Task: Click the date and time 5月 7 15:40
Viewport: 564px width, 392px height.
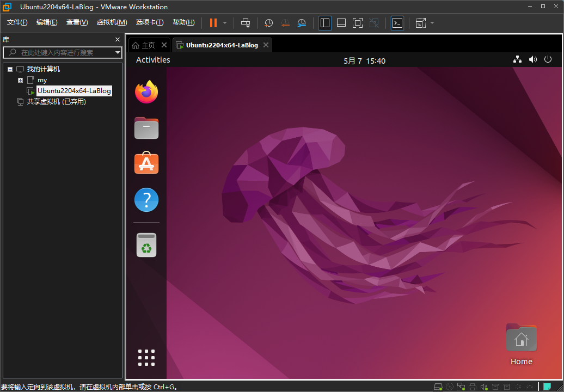Action: [364, 61]
